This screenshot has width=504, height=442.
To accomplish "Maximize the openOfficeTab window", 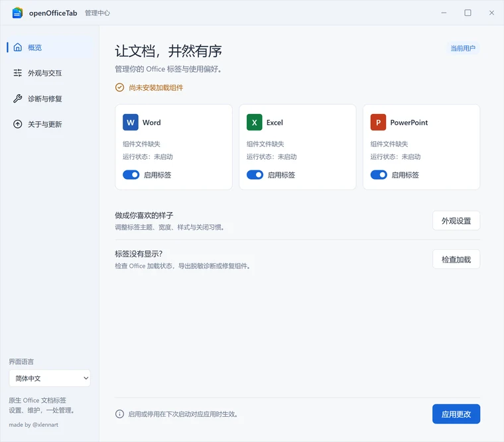I will pyautogui.click(x=468, y=13).
